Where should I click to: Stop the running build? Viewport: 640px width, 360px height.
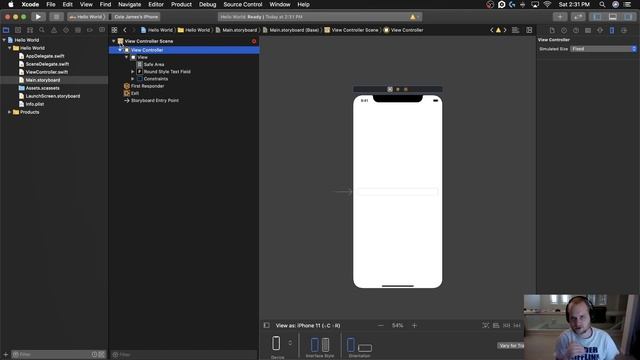(56, 17)
